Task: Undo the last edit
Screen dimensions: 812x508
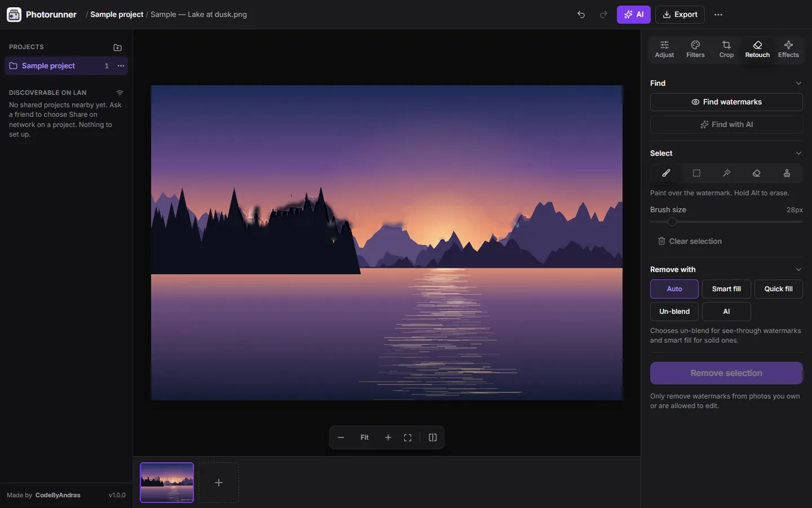Action: (581, 15)
